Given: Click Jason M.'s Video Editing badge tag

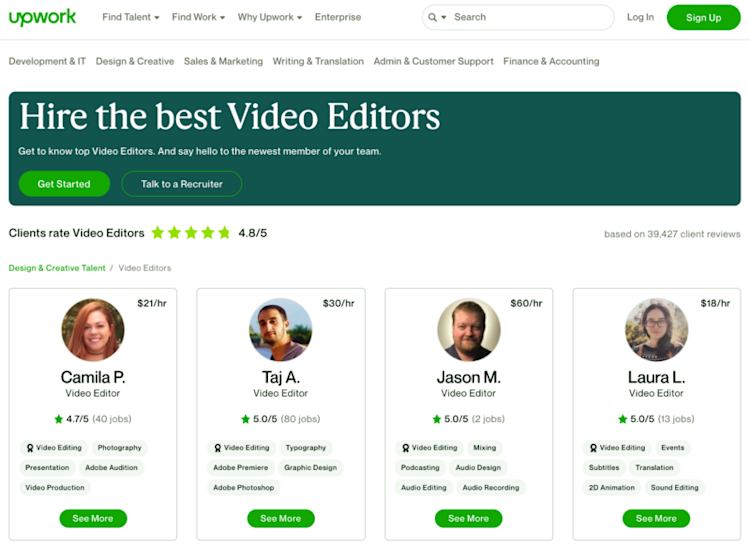Looking at the screenshot, I should coord(430,448).
